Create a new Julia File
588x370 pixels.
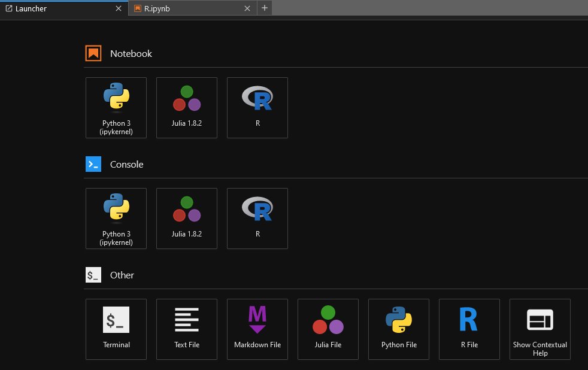pyautogui.click(x=328, y=329)
